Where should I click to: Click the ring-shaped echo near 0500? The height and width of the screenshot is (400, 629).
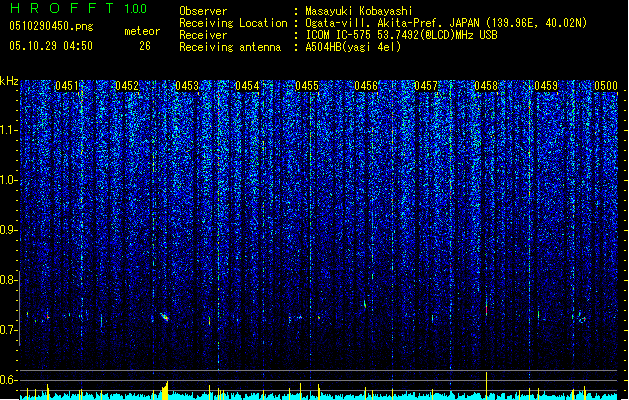(583, 320)
